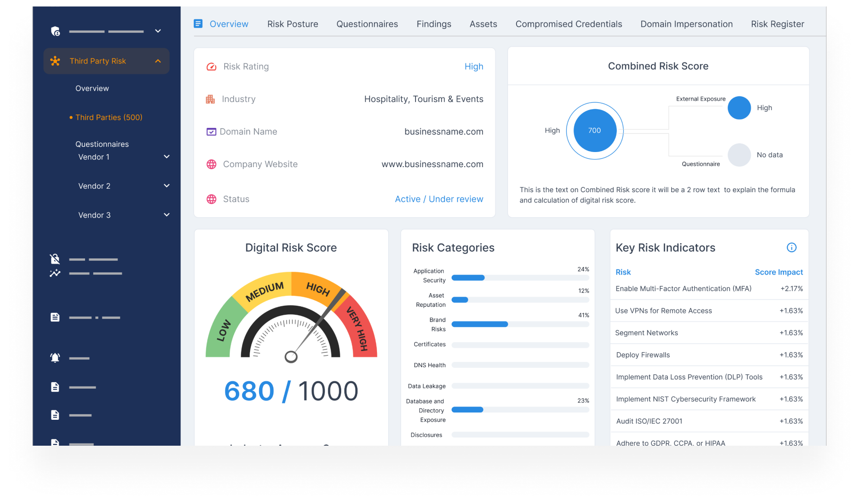
Task: Expand the Vendor 1 chevron
Action: tap(167, 157)
